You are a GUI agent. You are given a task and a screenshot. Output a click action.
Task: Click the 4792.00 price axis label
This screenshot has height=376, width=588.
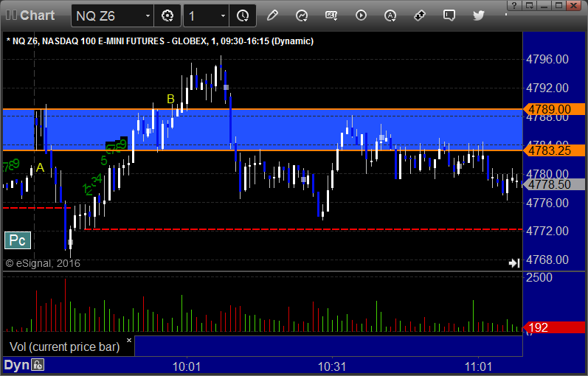point(547,88)
